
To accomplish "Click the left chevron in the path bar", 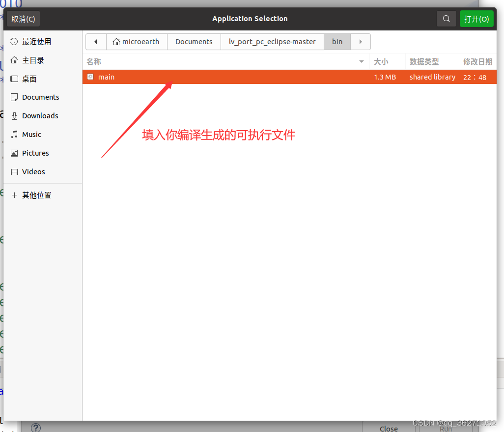I will tap(96, 41).
